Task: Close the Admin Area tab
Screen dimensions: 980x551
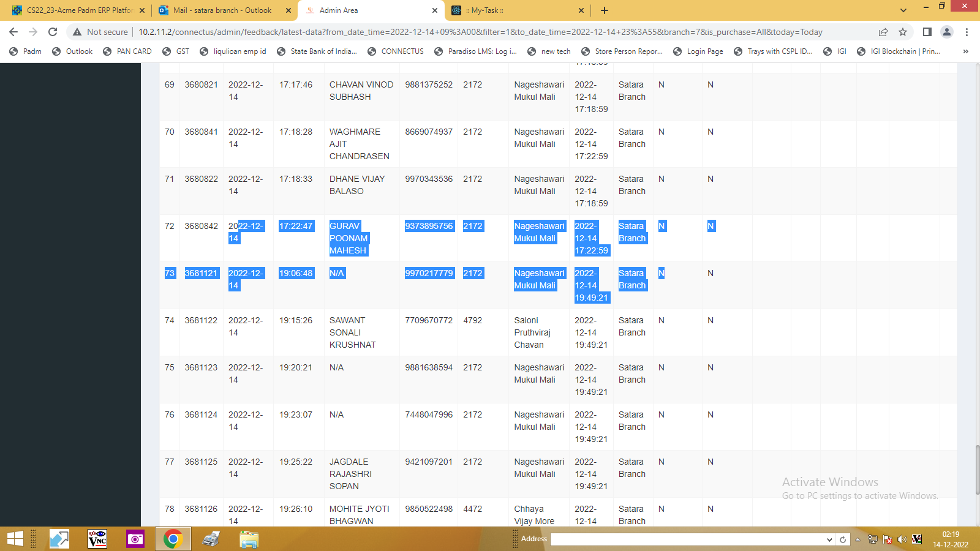Action: point(435,10)
